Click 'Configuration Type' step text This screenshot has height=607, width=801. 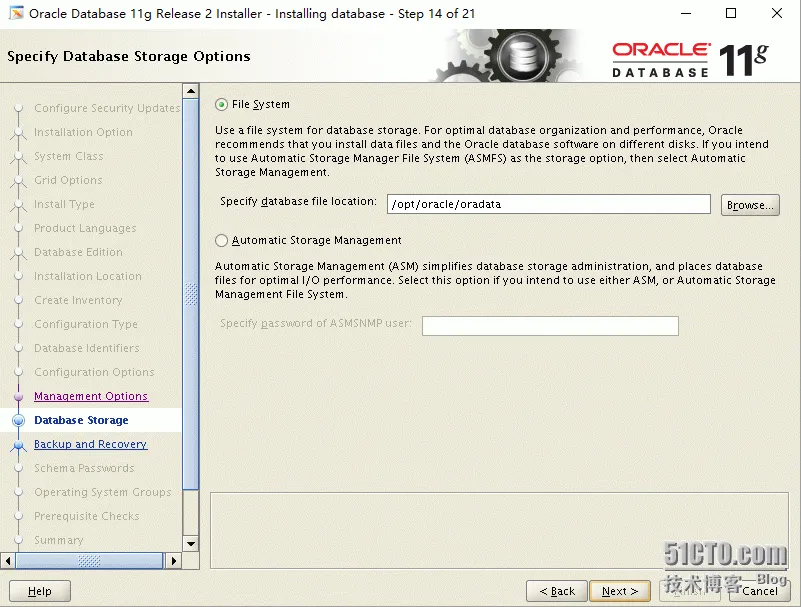pos(86,324)
